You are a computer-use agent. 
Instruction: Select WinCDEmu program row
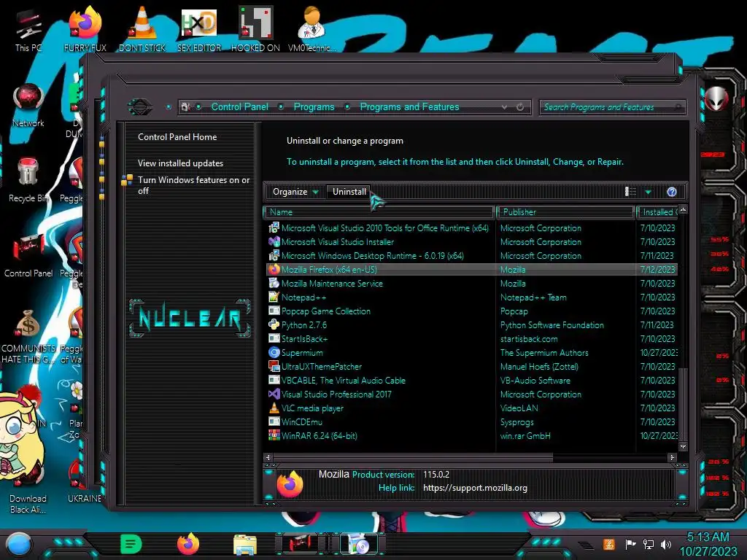(472, 422)
